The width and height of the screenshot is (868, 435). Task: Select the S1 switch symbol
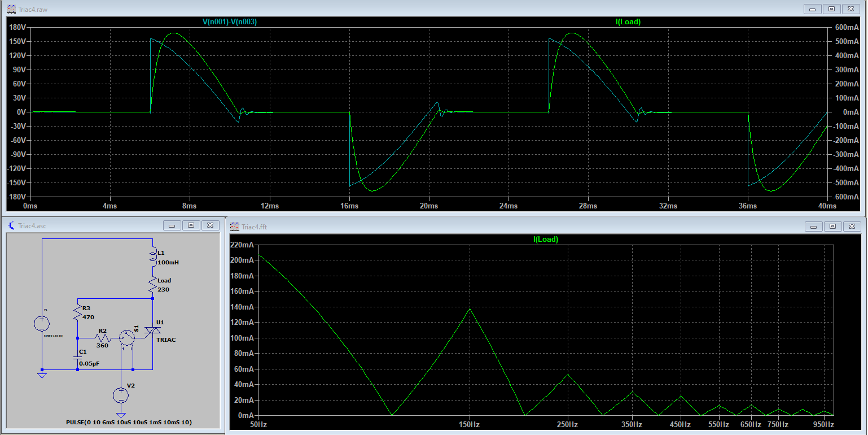(128, 338)
